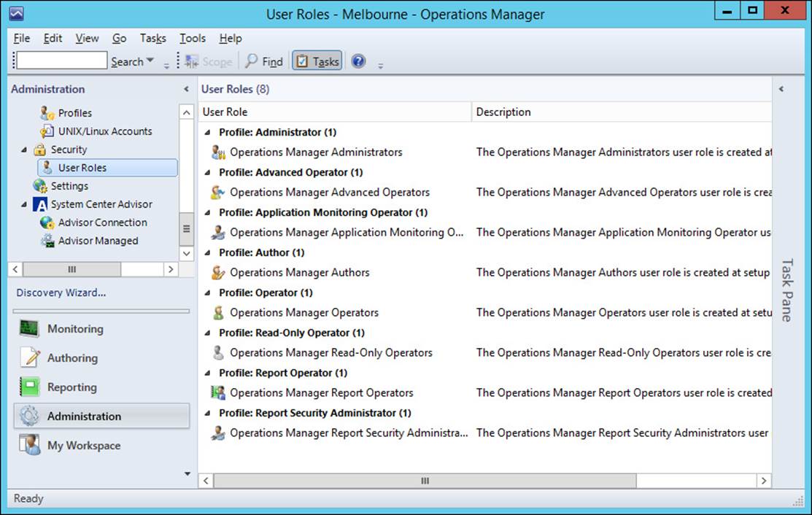Click the Scope toolbar icon
812x515 pixels.
point(192,61)
